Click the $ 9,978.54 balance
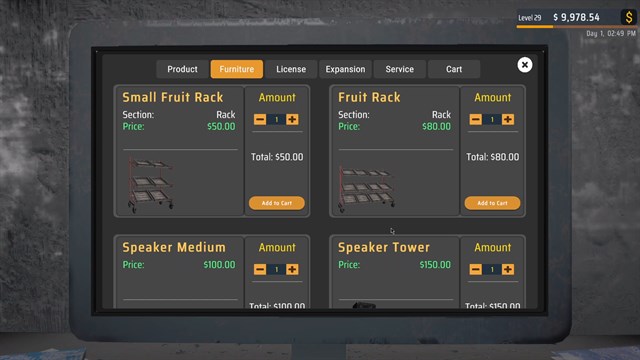 (576, 17)
